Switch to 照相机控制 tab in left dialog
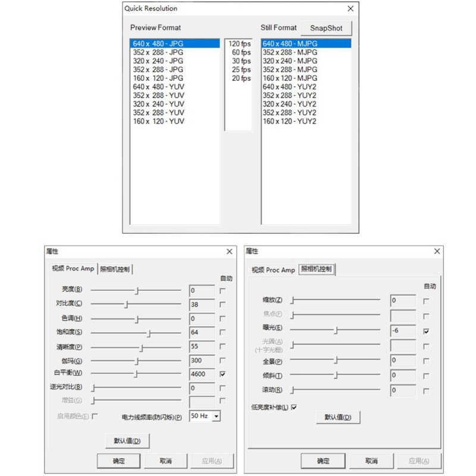Image resolution: width=476 pixels, height=476 pixels. [x=115, y=269]
